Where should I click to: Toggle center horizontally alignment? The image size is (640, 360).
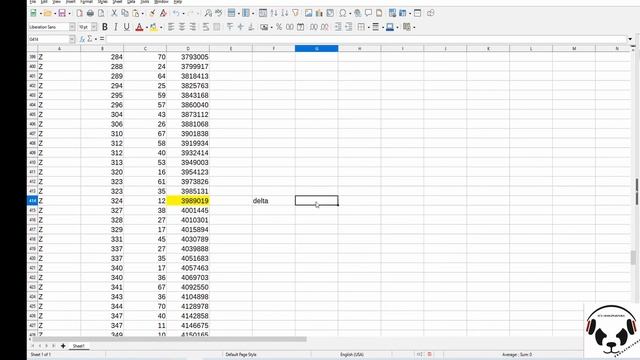click(x=182, y=27)
